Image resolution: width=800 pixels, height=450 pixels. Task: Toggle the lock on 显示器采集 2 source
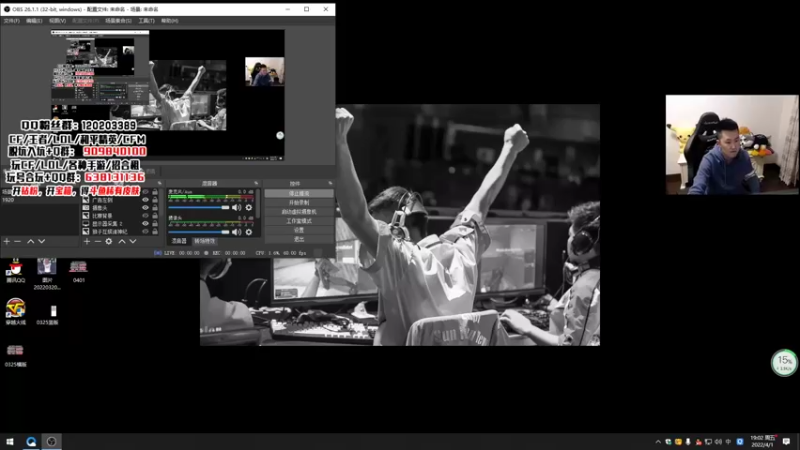click(155, 223)
